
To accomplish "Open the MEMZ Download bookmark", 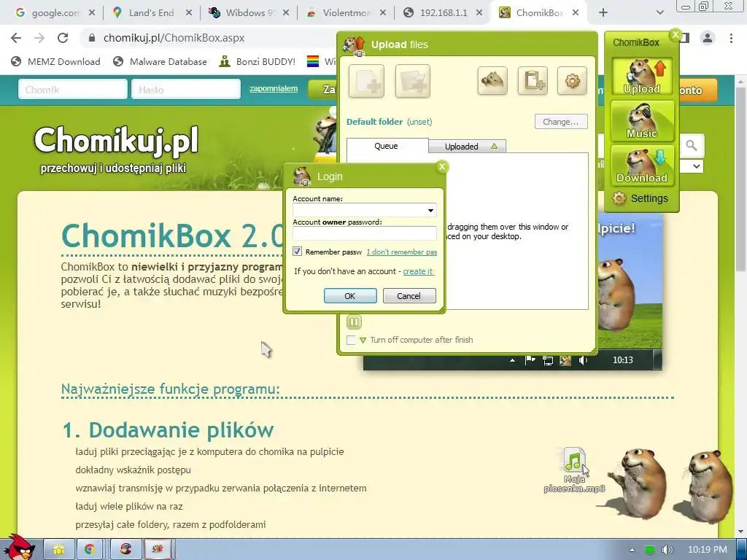I will click(x=55, y=61).
